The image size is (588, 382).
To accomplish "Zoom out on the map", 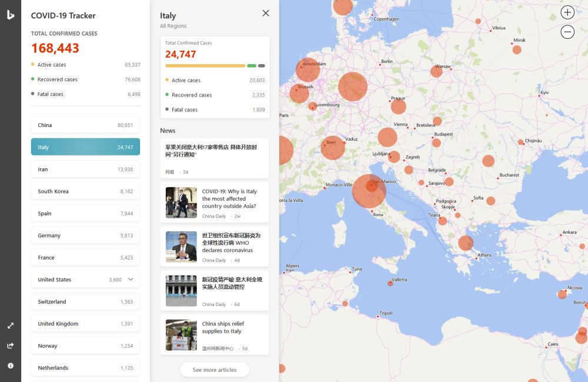I will (567, 32).
